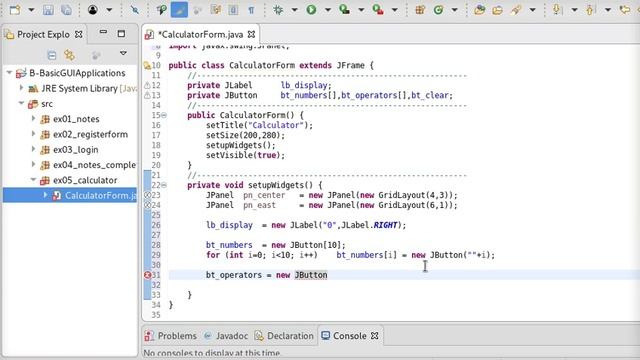
Task: Expand ex03_login package
Action: tap(33, 149)
